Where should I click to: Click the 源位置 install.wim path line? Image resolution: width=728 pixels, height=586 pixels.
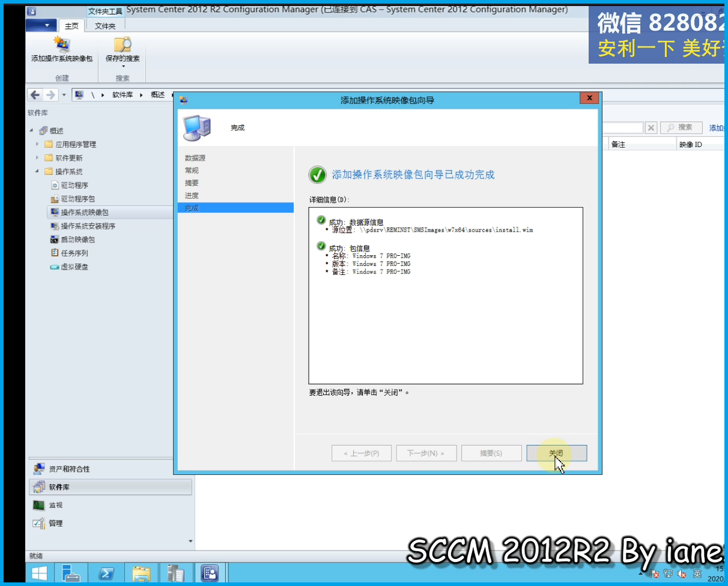[432, 230]
